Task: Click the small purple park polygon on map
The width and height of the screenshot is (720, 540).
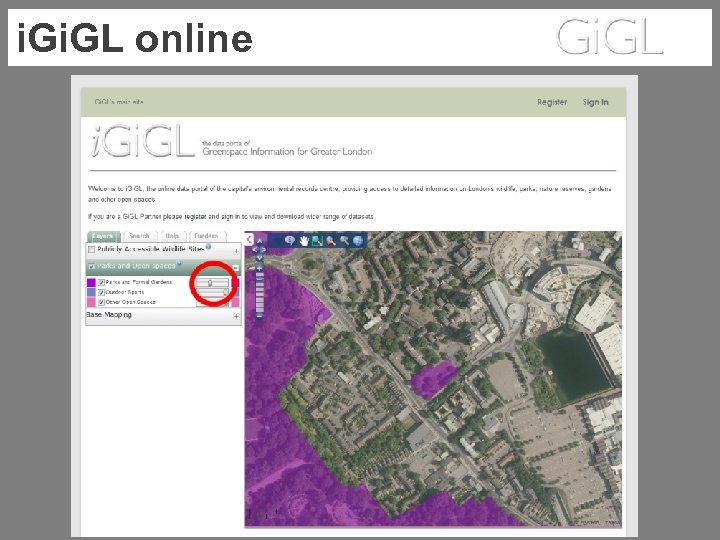Action: click(433, 377)
